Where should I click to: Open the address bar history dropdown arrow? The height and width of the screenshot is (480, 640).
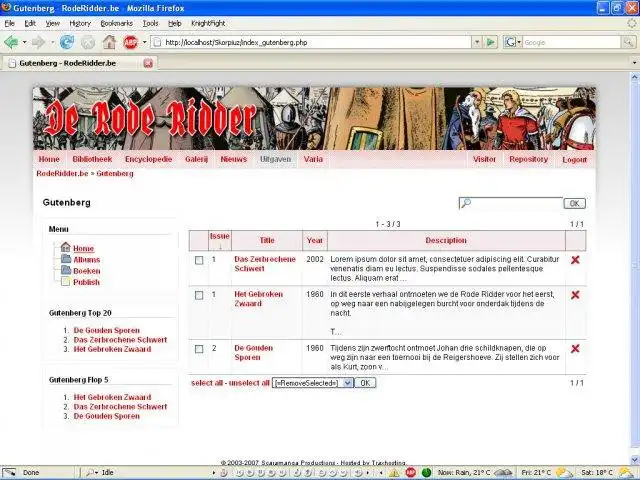click(x=476, y=42)
